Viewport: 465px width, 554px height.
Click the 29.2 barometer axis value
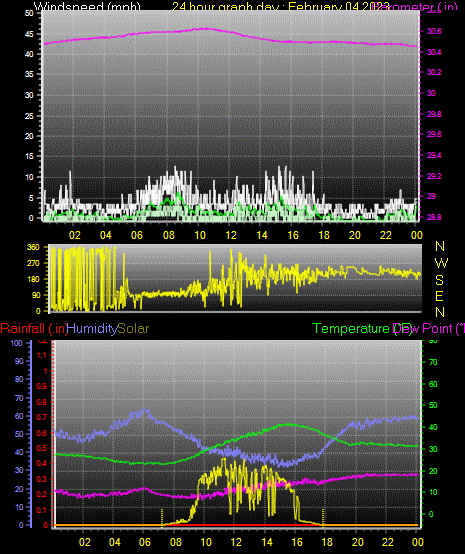[x=434, y=176]
